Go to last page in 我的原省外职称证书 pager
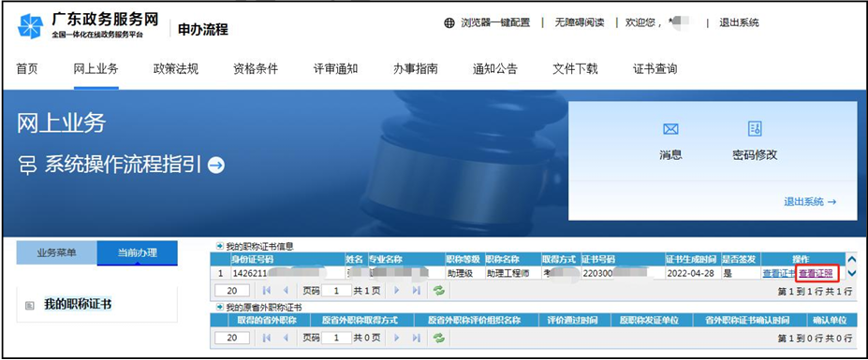 tap(417, 338)
